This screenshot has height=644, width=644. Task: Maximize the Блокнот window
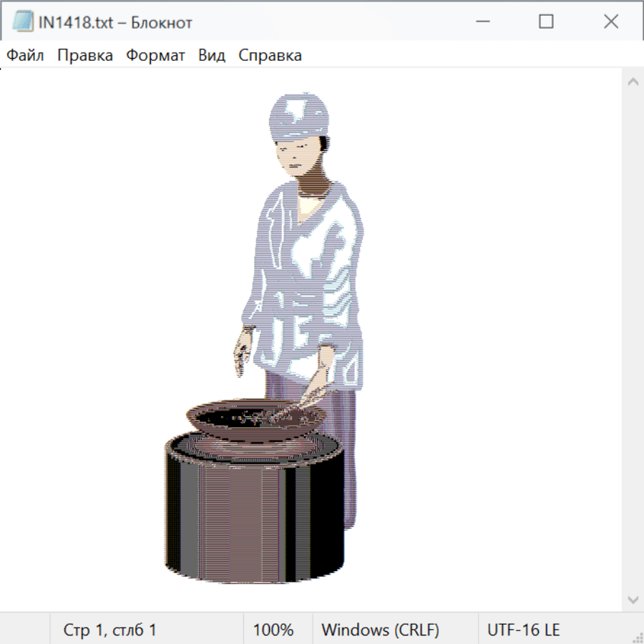[546, 22]
